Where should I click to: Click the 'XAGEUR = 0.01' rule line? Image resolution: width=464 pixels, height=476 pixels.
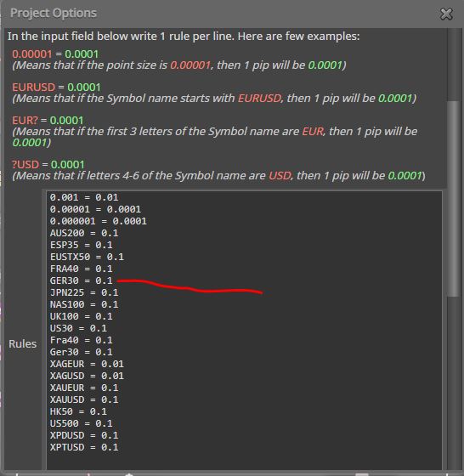click(x=87, y=364)
